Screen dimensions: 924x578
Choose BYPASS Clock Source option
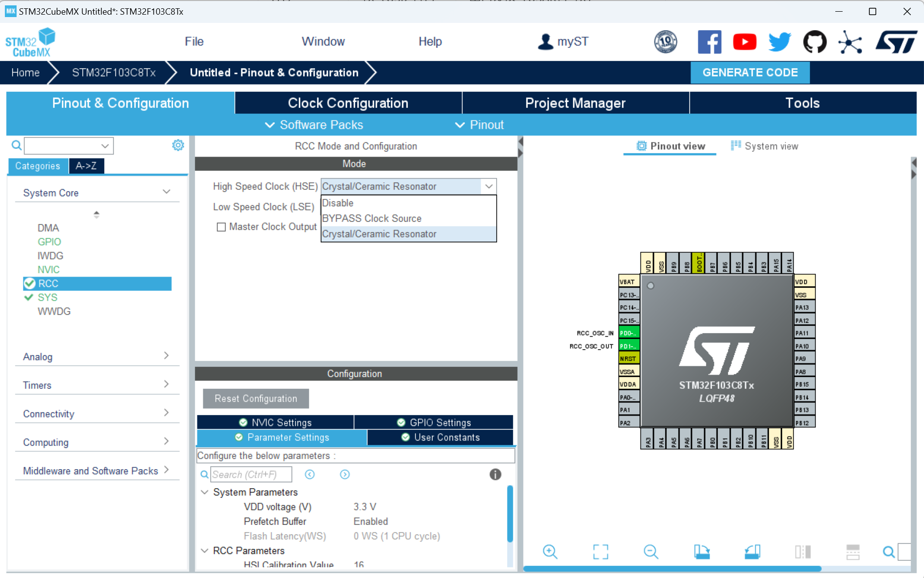(x=409, y=219)
